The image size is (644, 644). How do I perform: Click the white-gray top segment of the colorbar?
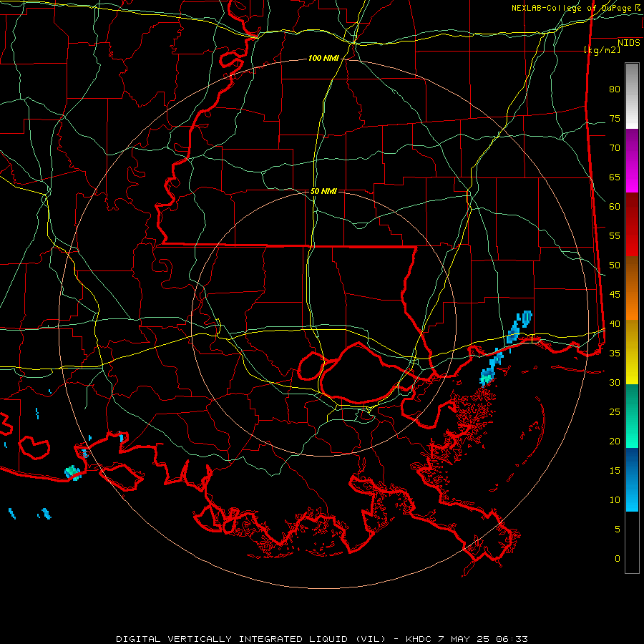tap(632, 96)
